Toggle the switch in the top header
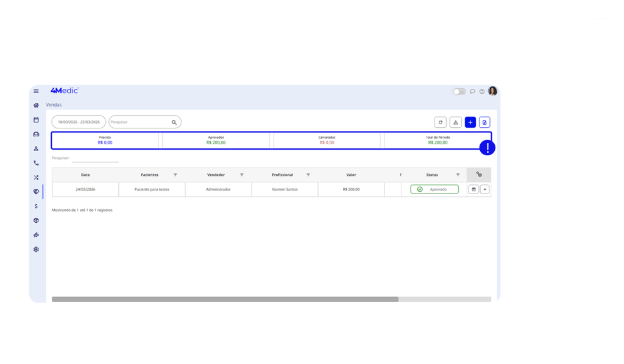This screenshot has width=624, height=364. tap(459, 92)
